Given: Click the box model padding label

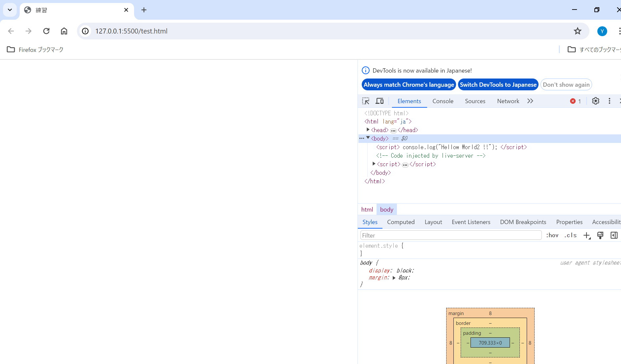Looking at the screenshot, I should pos(472,333).
